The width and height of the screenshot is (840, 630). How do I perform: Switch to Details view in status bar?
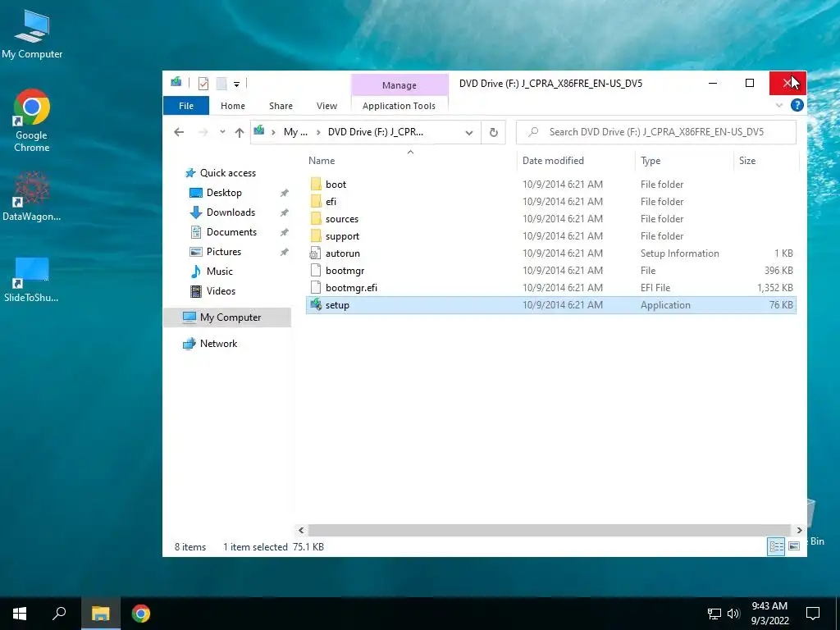point(776,546)
